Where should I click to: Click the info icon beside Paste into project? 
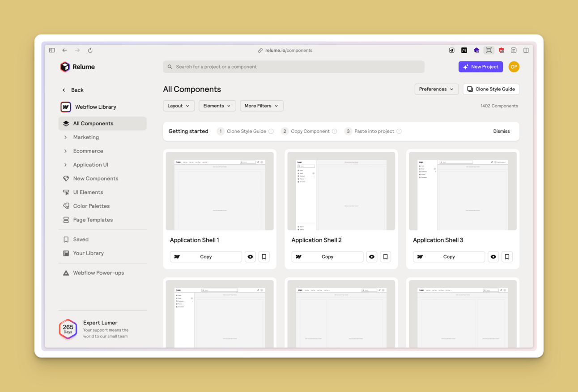click(x=399, y=131)
